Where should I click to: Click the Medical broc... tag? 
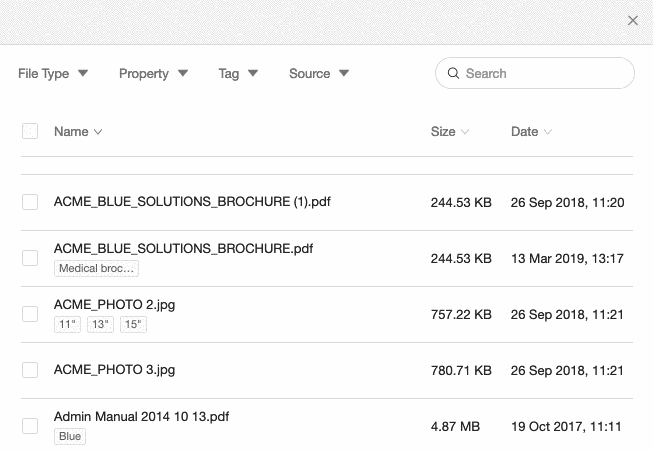(x=96, y=269)
